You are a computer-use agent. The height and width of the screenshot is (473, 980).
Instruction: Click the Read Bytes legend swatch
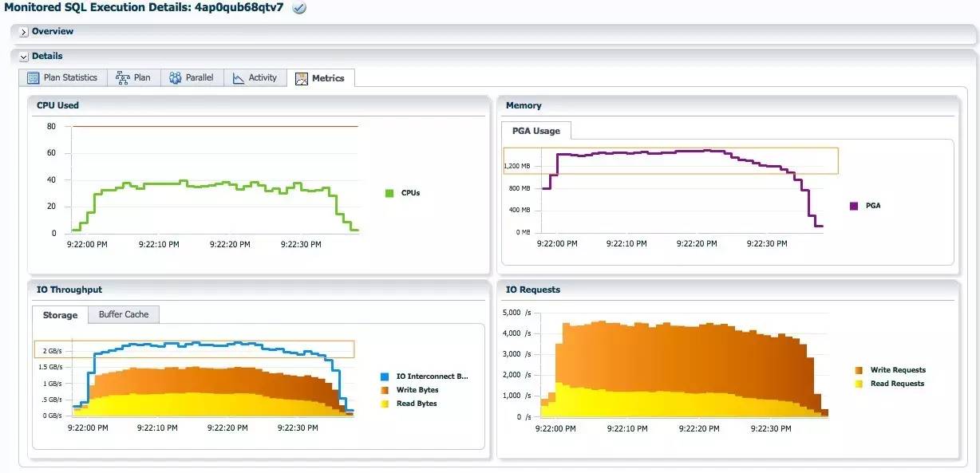tap(385, 404)
